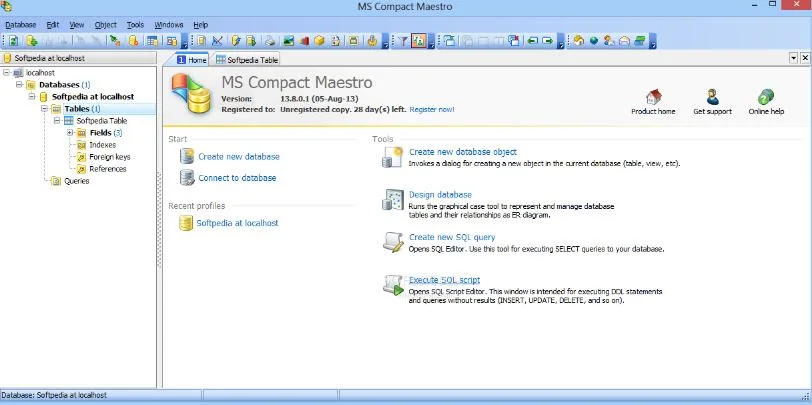This screenshot has height=405, width=812.
Task: Collapse the Tables tree node
Action: point(45,109)
